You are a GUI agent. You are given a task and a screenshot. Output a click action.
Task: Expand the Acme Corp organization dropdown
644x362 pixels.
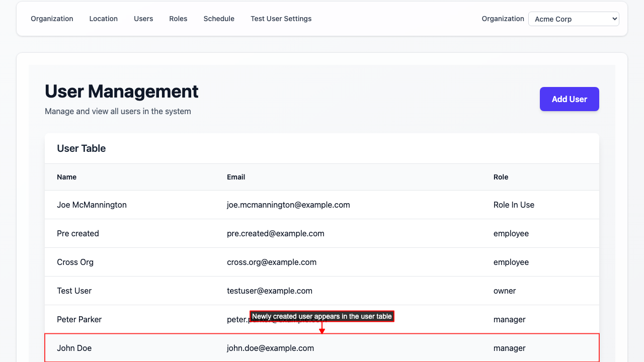pos(573,19)
